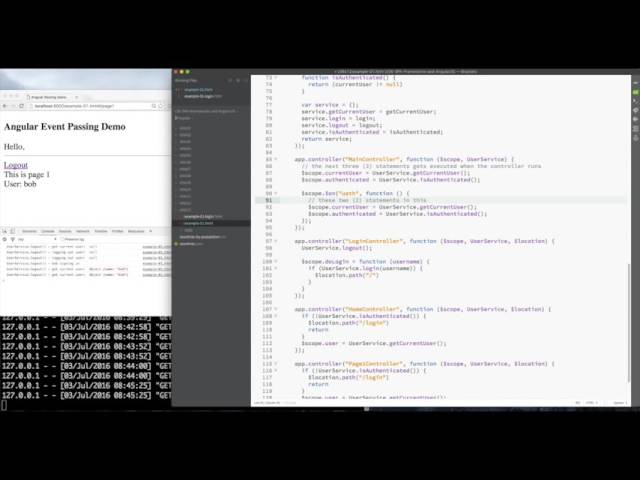Screen dimensions: 640x480
Task: Click the "HomeController" string in the code
Action: pyautogui.click(x=372, y=309)
